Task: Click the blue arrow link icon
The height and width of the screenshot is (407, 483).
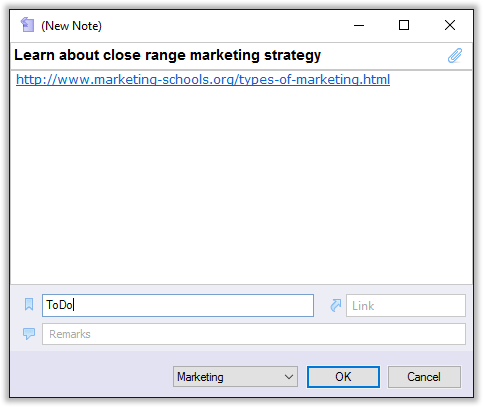Action: coord(336,305)
